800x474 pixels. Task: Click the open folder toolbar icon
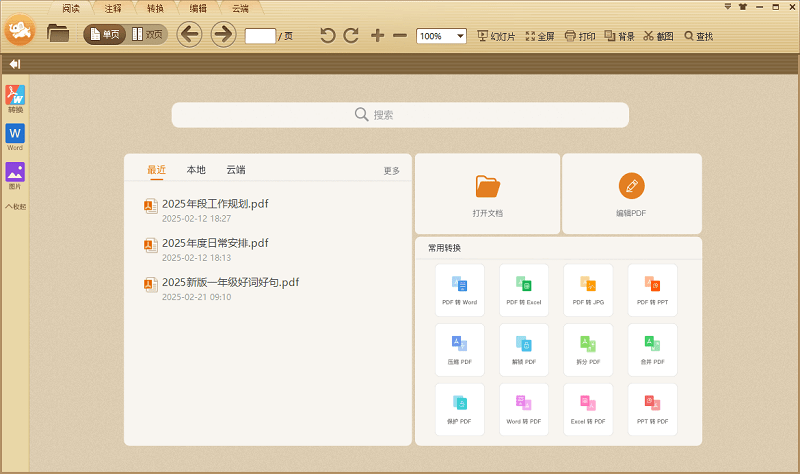59,35
